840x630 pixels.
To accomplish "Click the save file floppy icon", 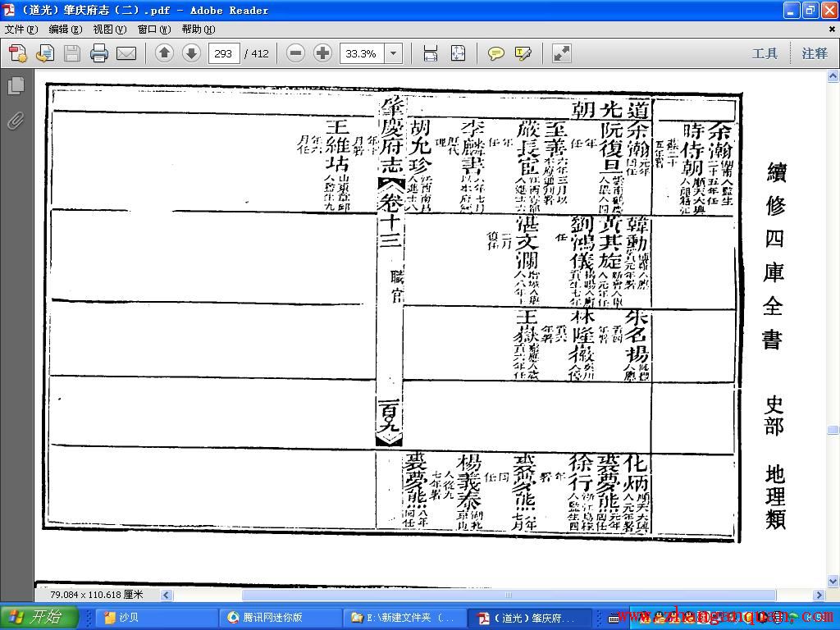I will [x=72, y=53].
